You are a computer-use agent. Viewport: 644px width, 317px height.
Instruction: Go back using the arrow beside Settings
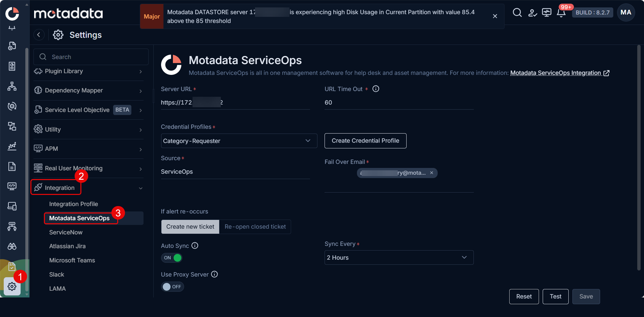[39, 35]
